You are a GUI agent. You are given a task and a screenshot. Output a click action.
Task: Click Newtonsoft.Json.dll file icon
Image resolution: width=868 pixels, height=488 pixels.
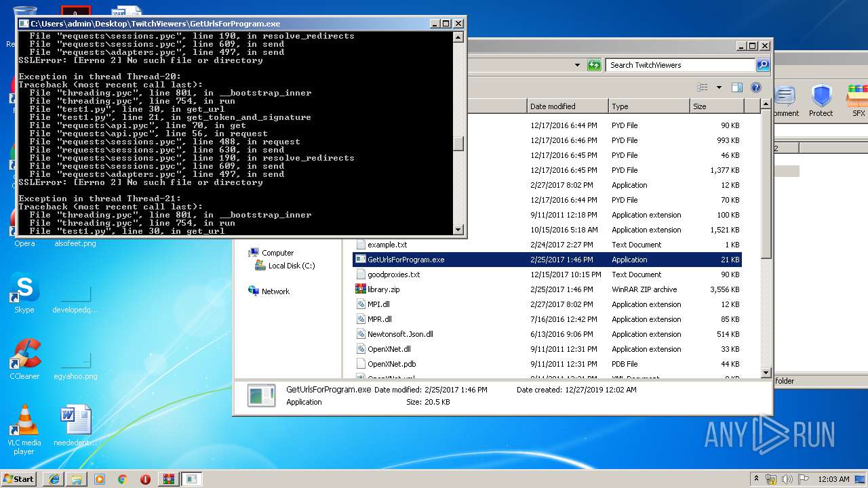click(x=361, y=334)
